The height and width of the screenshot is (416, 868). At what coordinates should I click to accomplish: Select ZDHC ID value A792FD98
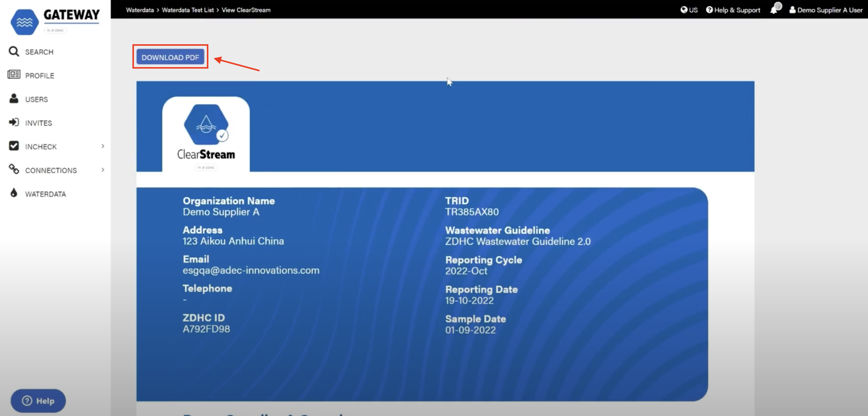tap(206, 329)
